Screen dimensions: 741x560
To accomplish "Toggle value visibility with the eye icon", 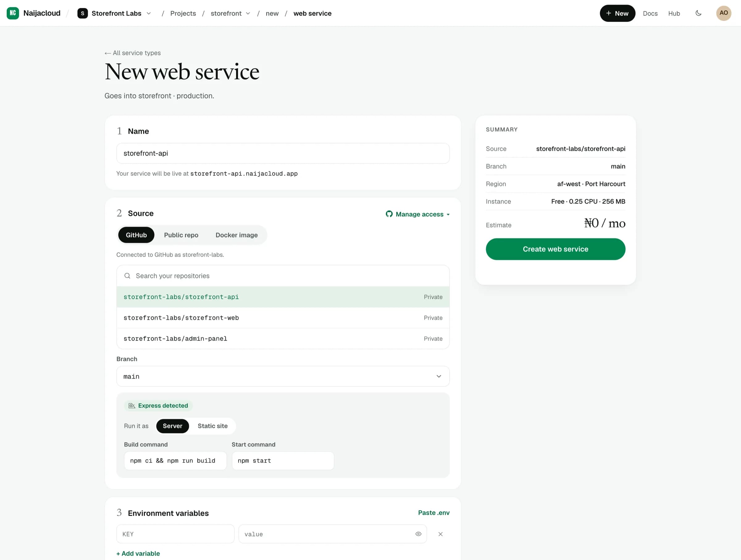I will tap(418, 534).
